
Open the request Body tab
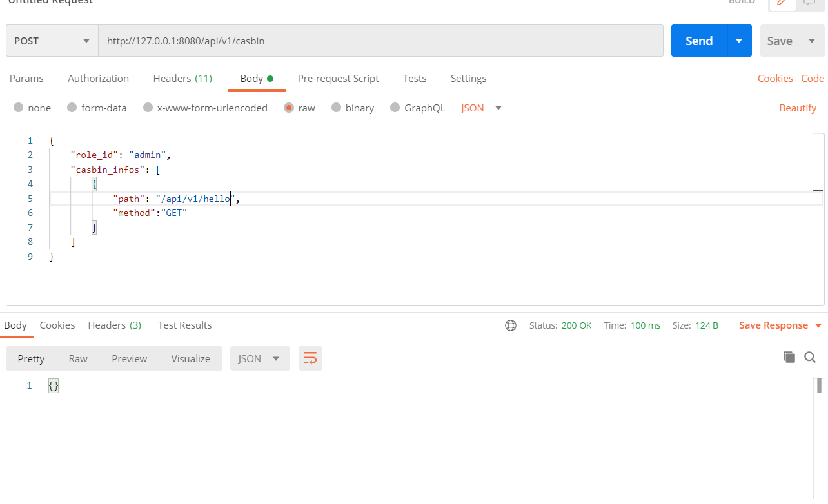coord(257,78)
